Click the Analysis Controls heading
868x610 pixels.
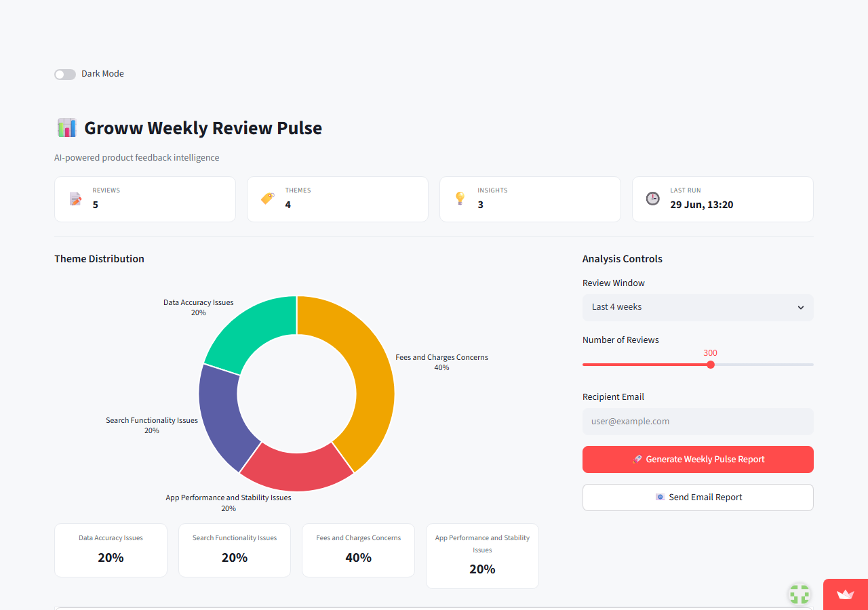[x=623, y=259]
